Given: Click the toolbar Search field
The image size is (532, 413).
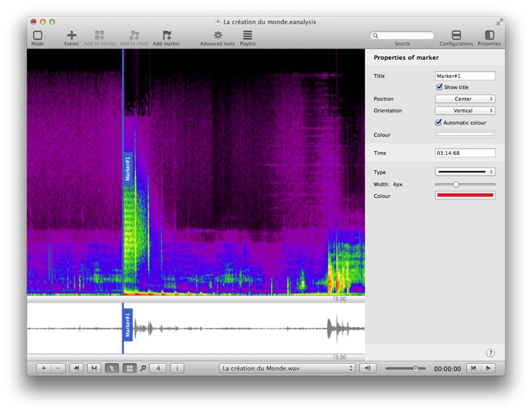Looking at the screenshot, I should pyautogui.click(x=402, y=35).
